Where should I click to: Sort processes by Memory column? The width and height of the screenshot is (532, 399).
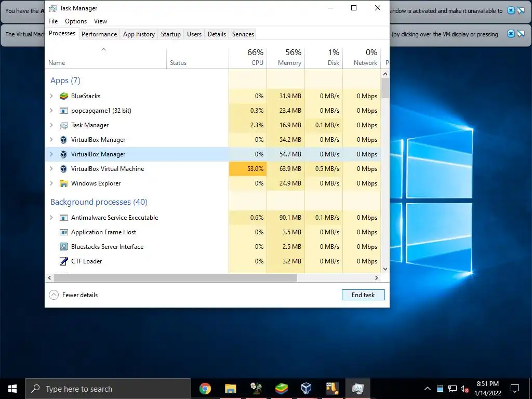(x=286, y=57)
